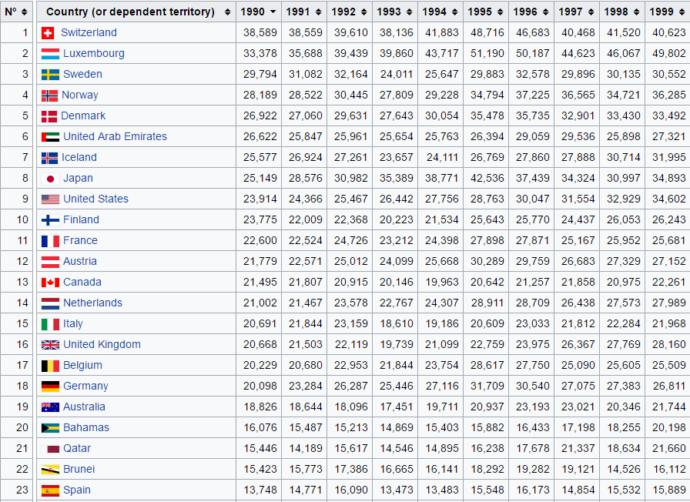
Task: Follow the Italy link
Action: pos(73,324)
